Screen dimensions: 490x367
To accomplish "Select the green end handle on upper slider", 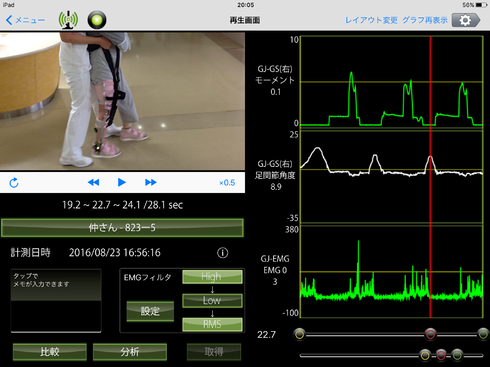I will coord(483,334).
